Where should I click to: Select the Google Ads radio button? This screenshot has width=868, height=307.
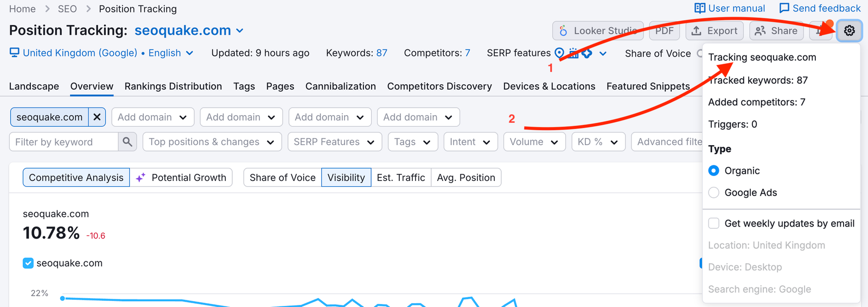pos(714,192)
